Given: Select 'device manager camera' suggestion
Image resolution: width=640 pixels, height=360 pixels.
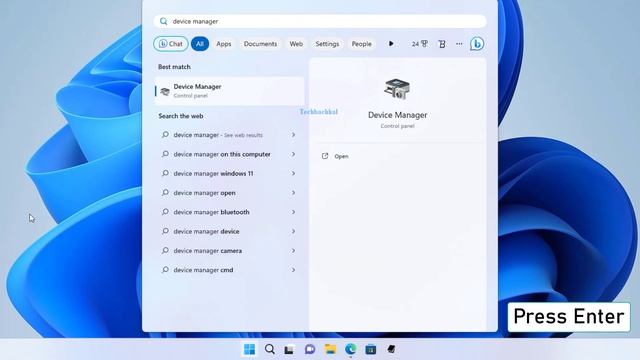Looking at the screenshot, I should point(228,251).
